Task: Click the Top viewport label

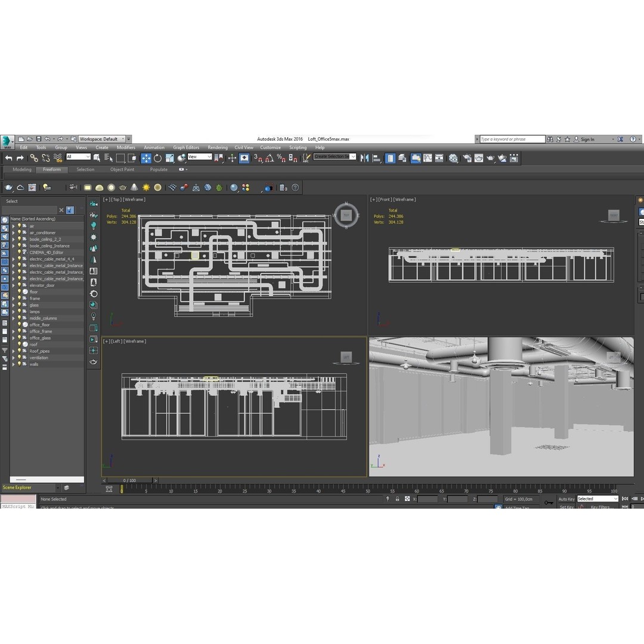Action: (x=116, y=200)
